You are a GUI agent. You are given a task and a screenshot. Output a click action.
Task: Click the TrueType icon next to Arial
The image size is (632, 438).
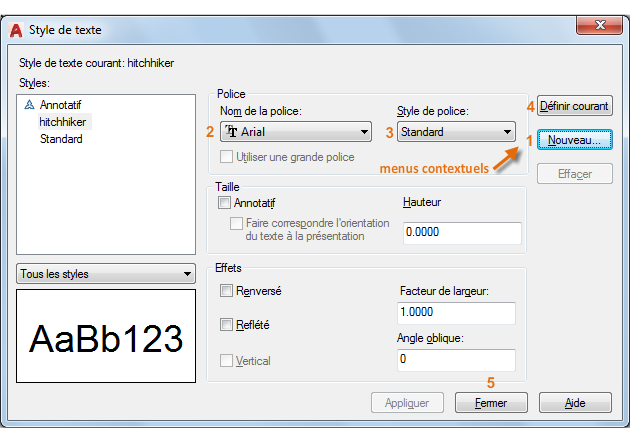232,131
